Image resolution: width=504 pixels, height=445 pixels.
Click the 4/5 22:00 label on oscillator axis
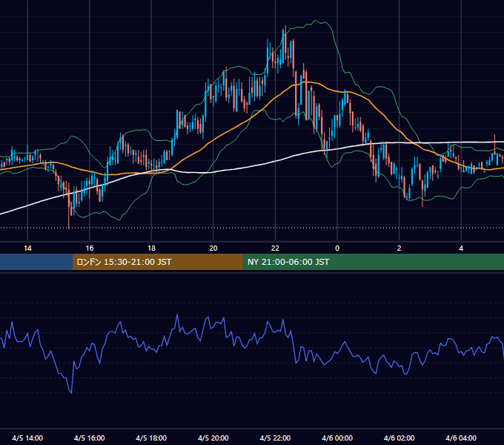coord(275,438)
